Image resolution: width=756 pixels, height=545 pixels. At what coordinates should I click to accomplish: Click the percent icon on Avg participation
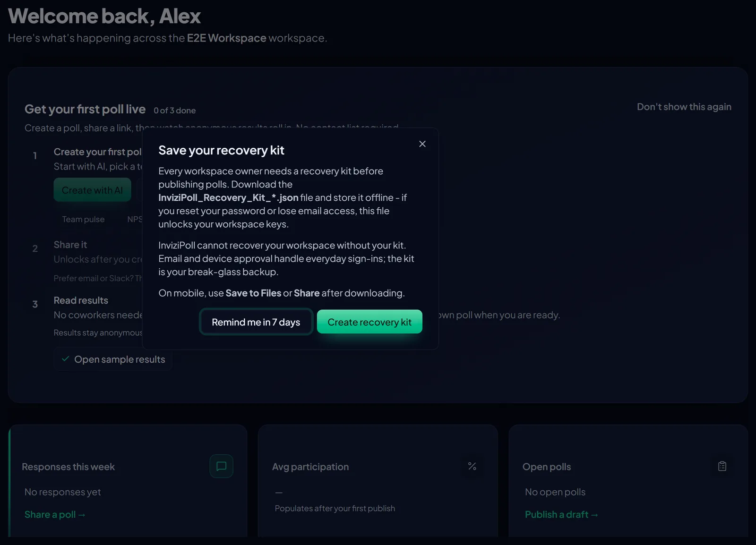[x=472, y=466]
